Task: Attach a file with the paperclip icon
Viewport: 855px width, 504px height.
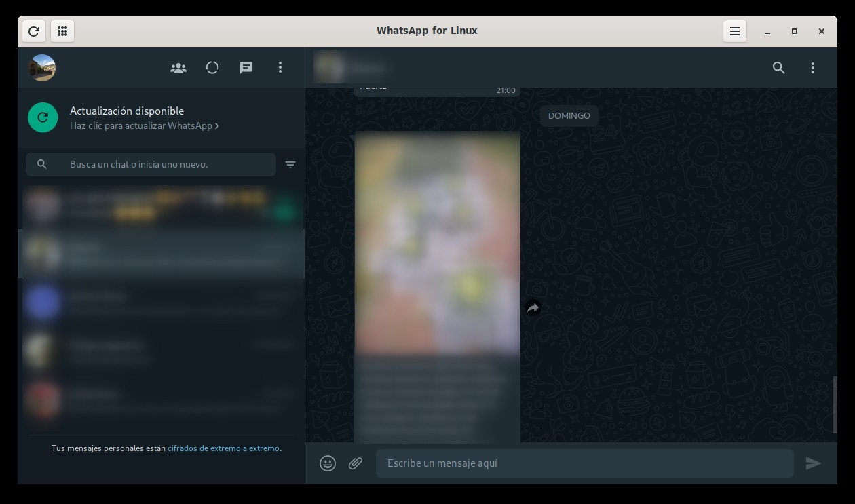Action: (x=356, y=463)
